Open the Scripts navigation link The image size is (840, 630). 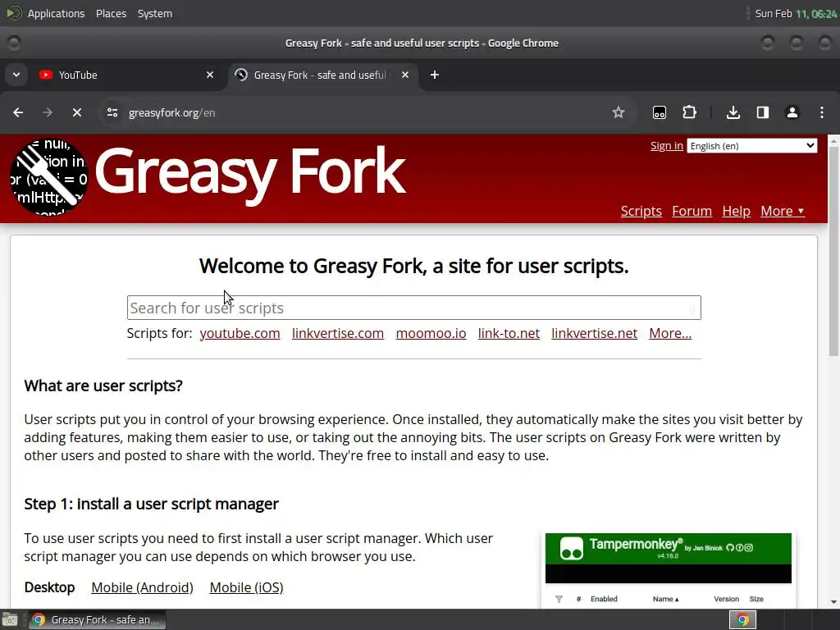[641, 211]
